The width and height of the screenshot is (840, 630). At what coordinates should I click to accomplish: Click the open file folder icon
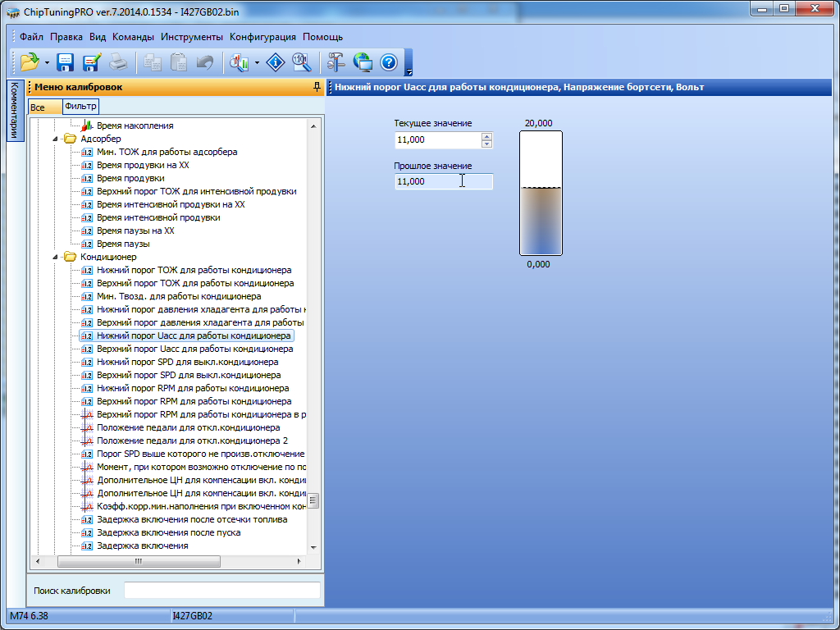pos(30,62)
